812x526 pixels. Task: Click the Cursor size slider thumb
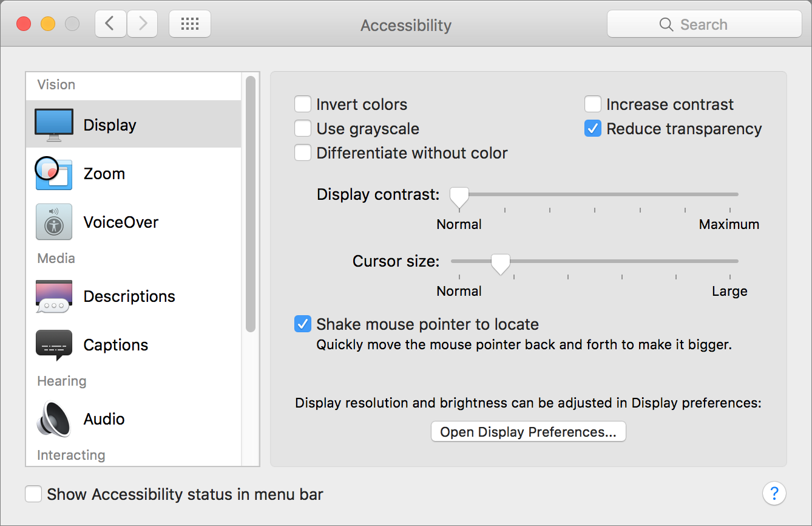pyautogui.click(x=501, y=263)
